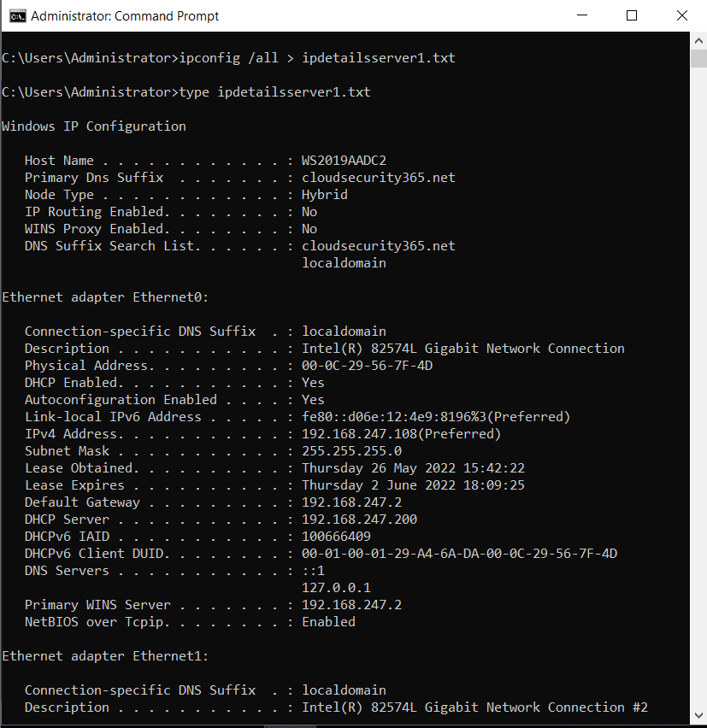Click the scrollbar down arrow
The width and height of the screenshot is (707, 728).
coord(698,715)
